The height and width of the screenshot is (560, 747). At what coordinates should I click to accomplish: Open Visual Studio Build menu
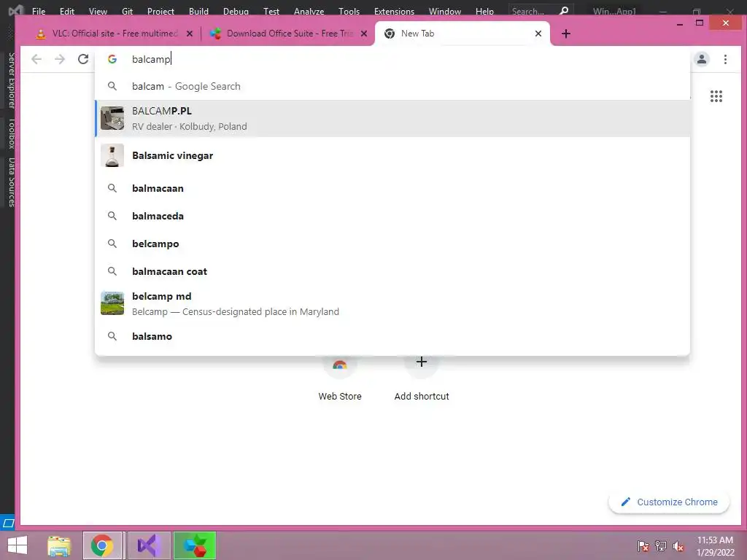pyautogui.click(x=198, y=11)
